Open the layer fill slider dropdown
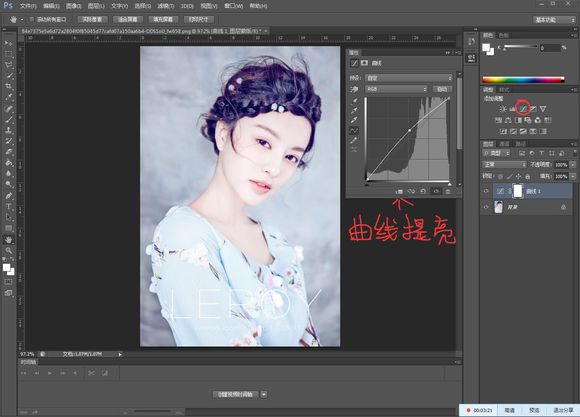This screenshot has width=580, height=417. (x=573, y=176)
